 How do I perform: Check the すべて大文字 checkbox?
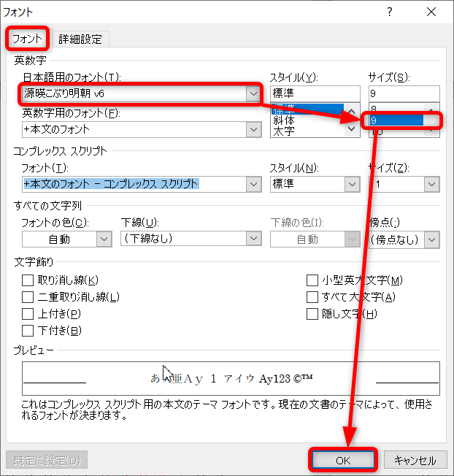point(312,297)
